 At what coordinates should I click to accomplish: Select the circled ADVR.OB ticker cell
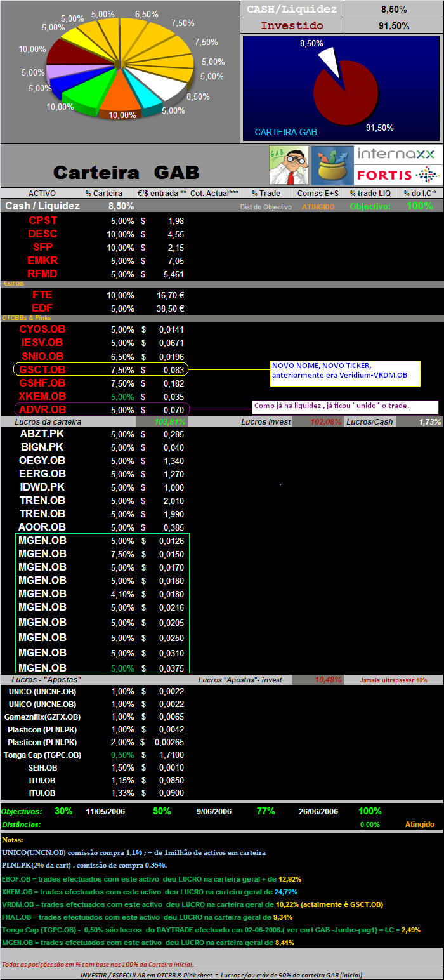42,409
